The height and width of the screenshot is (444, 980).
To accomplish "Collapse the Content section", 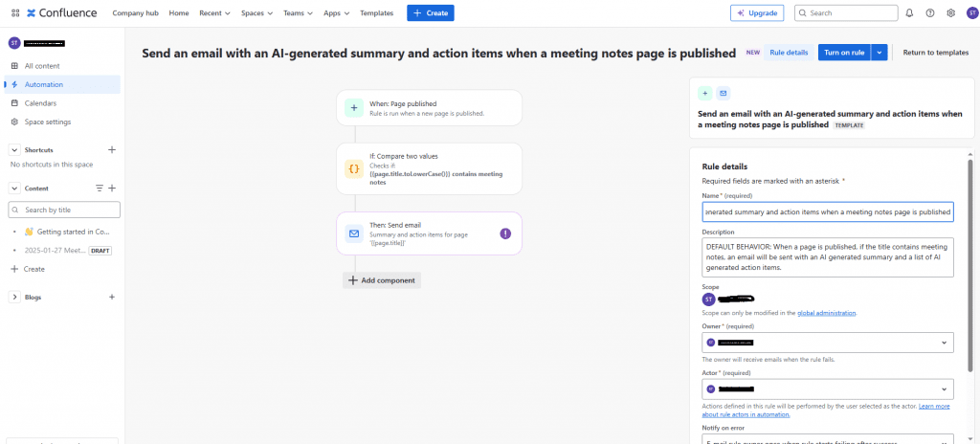I will 14,189.
